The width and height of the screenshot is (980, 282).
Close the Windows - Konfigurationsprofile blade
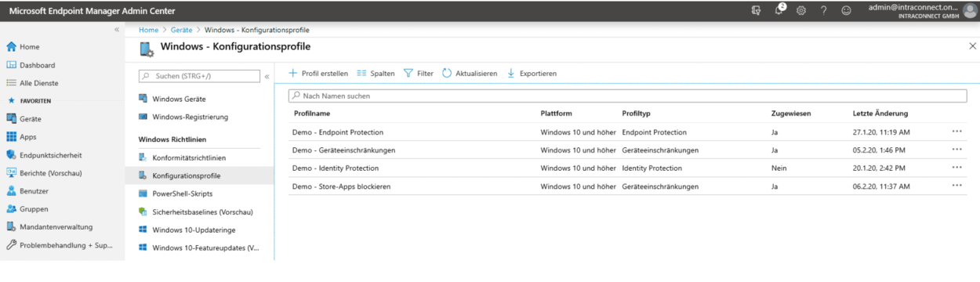tap(973, 47)
